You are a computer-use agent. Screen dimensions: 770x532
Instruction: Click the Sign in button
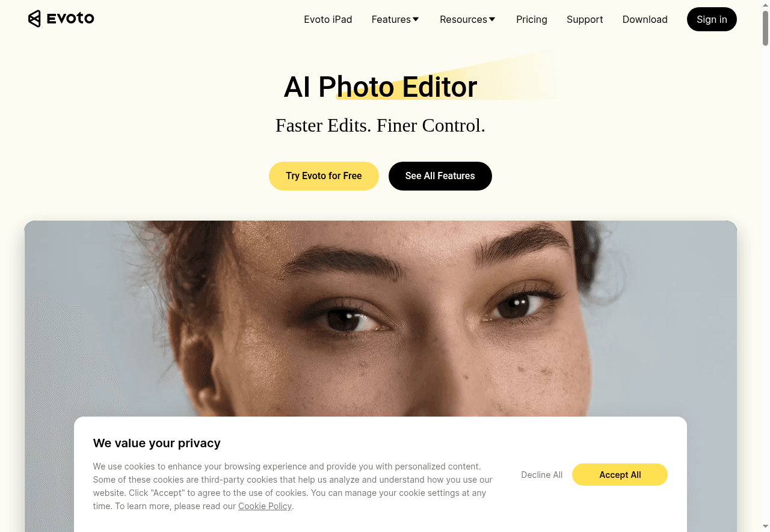tap(712, 19)
